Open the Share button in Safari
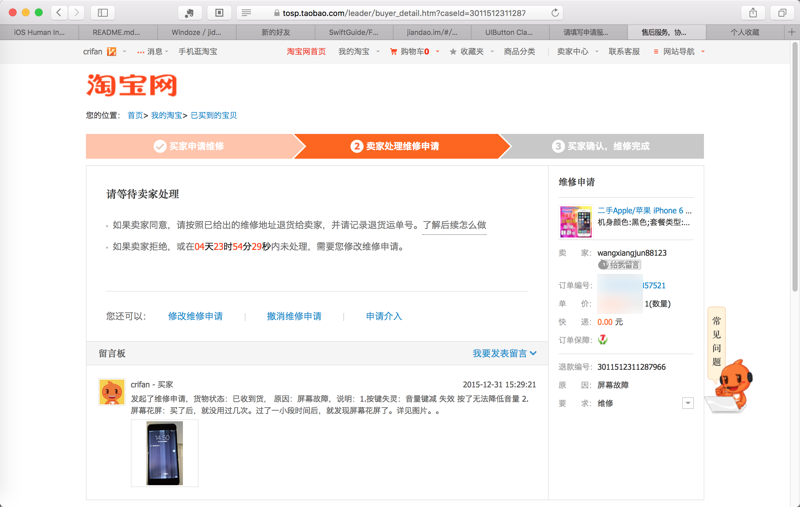Image resolution: width=800 pixels, height=507 pixels. click(753, 12)
